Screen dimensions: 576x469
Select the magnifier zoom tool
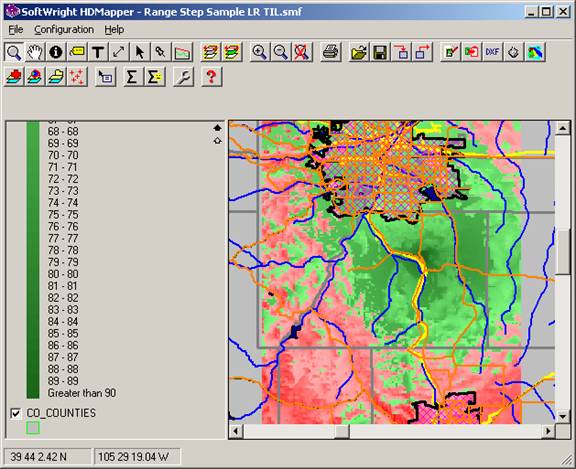(14, 52)
